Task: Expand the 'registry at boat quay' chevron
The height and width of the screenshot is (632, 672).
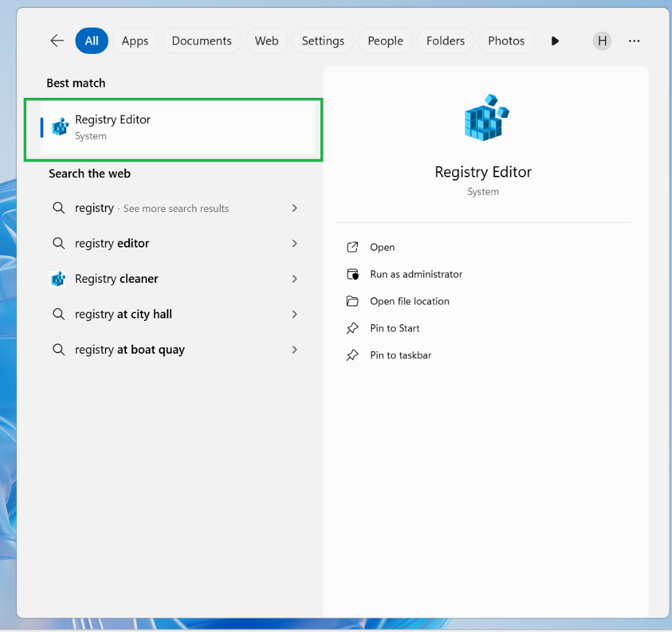Action: click(295, 350)
